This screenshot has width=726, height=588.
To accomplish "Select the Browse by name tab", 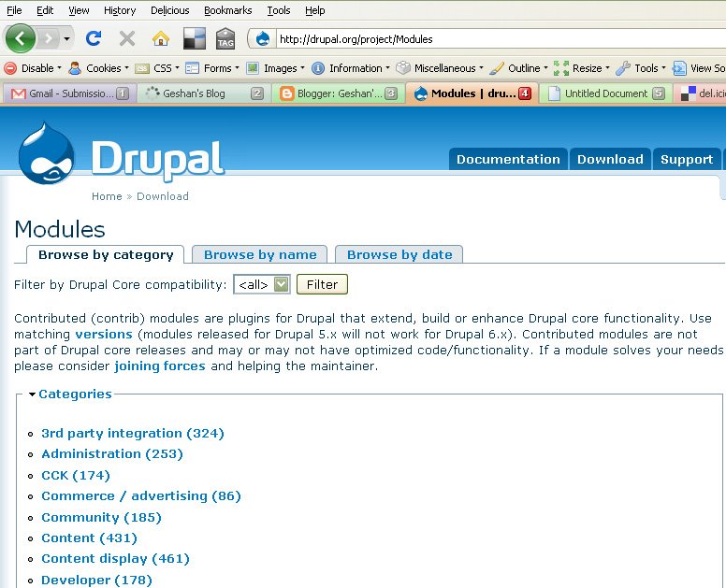I will [x=260, y=255].
